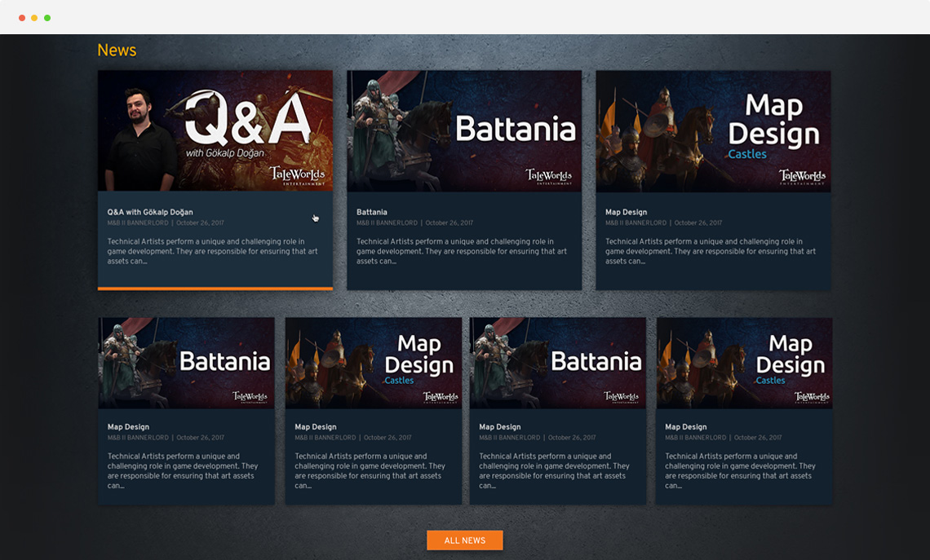
Task: Open the Q&A with Gökalp Doğan banner image
Action: pos(215,131)
